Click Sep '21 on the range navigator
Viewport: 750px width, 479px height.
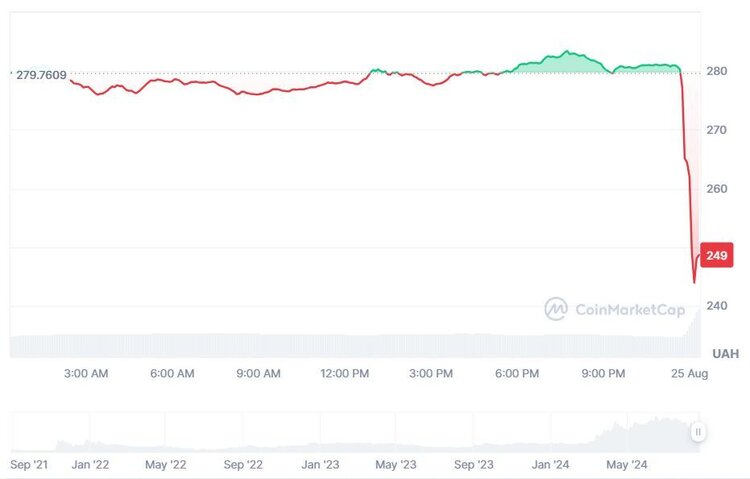(x=29, y=464)
